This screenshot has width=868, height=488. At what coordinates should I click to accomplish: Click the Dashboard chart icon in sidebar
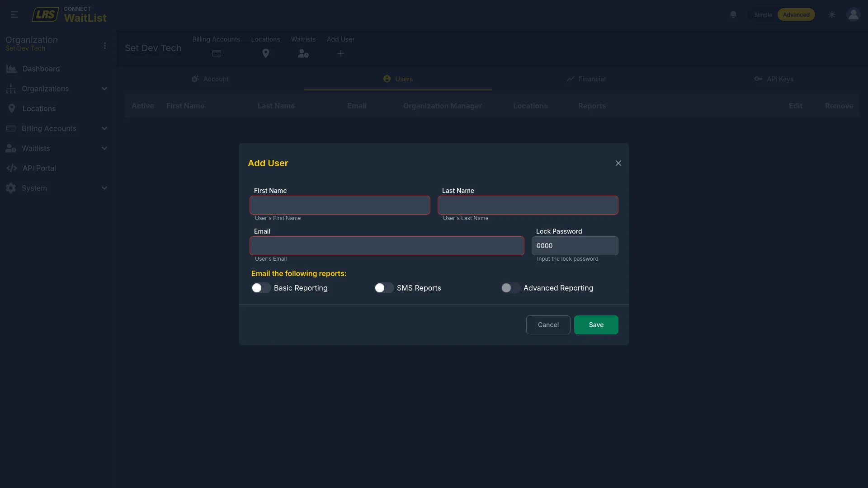point(12,69)
